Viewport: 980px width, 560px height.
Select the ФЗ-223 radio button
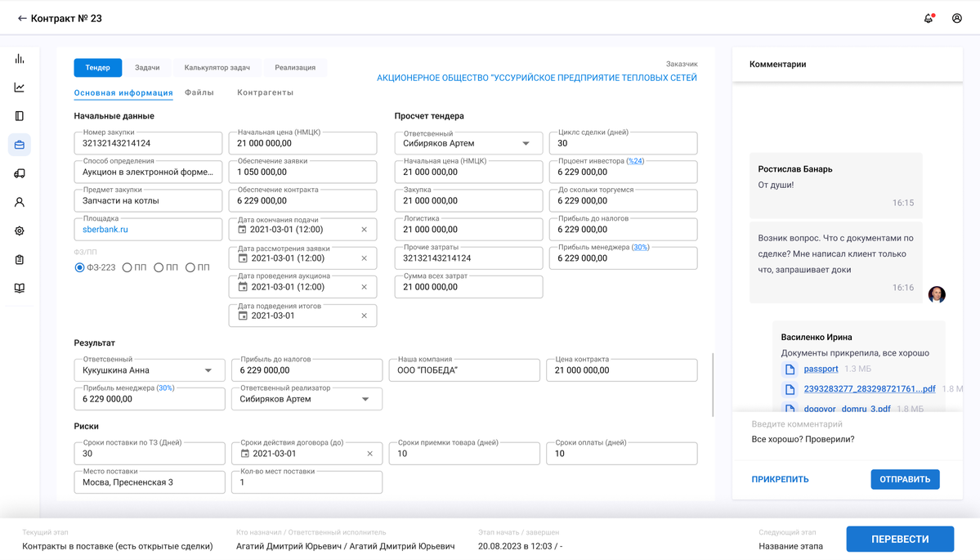[x=79, y=267]
